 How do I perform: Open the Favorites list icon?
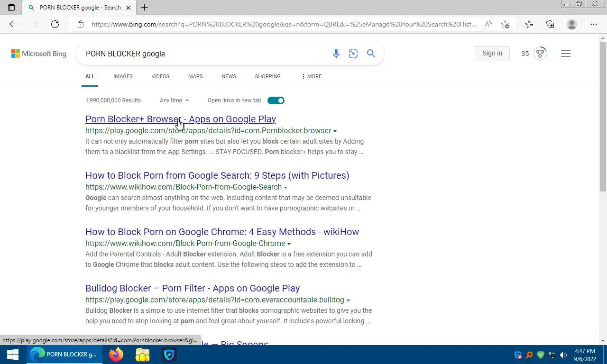coord(529,24)
